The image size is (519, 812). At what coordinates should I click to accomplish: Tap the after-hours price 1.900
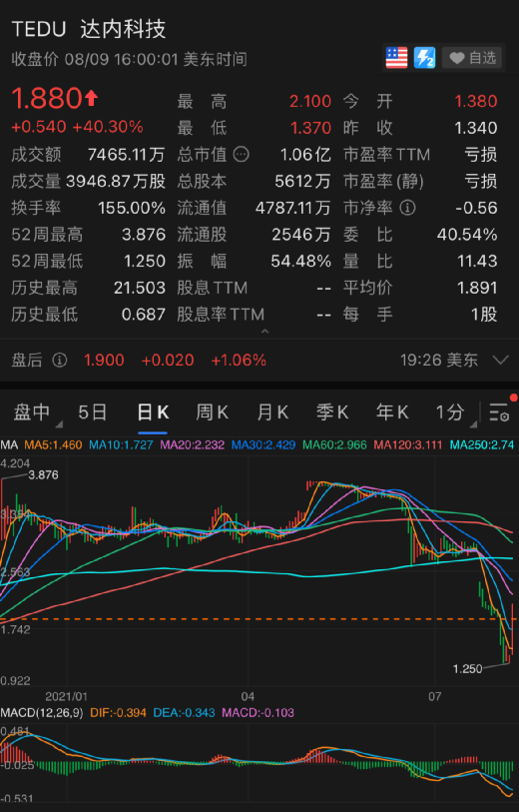pyautogui.click(x=104, y=360)
